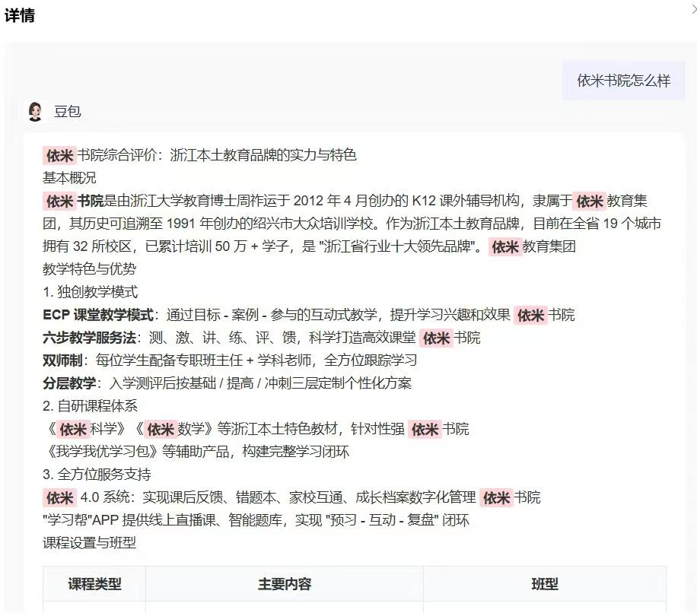Click the 依米 书院 reference after 针对性强
697x616 pixels.
click(x=438, y=429)
